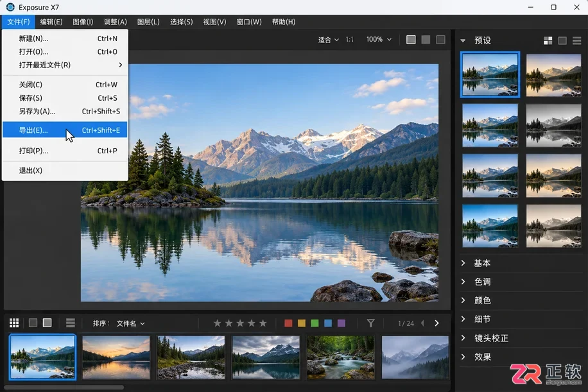The height and width of the screenshot is (392, 588).
Task: Apply the red color label
Action: tap(288, 323)
